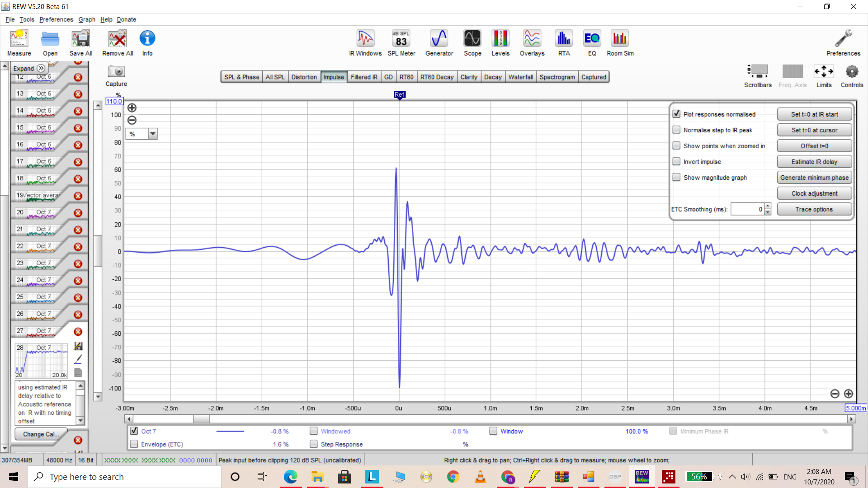The height and width of the screenshot is (488, 868).
Task: Zoom in vertical axis plus icon
Action: click(132, 108)
